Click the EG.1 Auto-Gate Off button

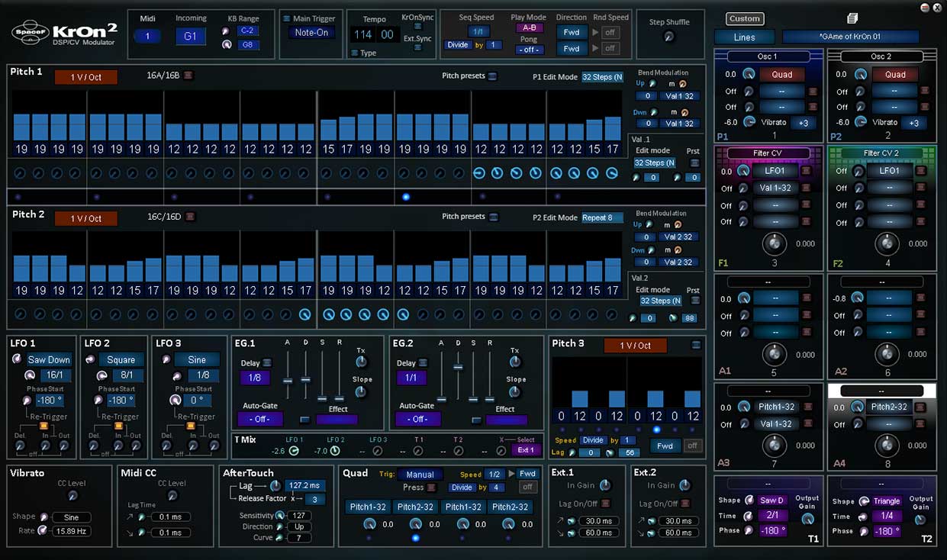259,419
